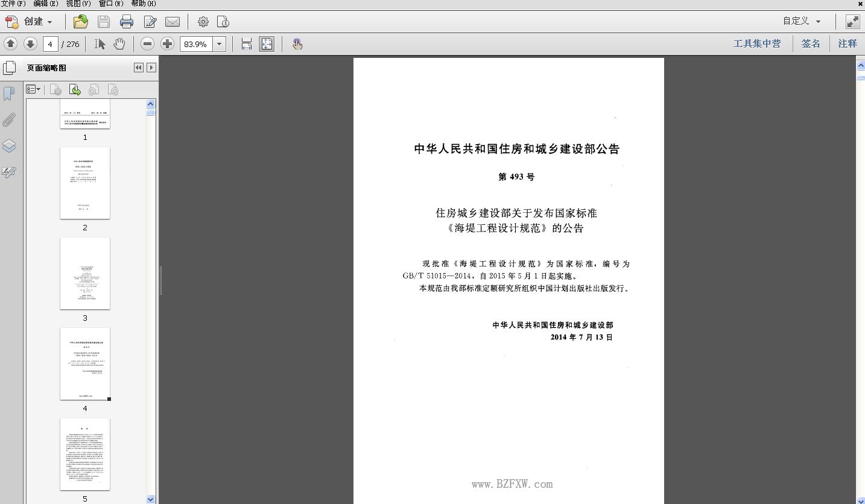Save the document with floppy icon

pos(104,22)
